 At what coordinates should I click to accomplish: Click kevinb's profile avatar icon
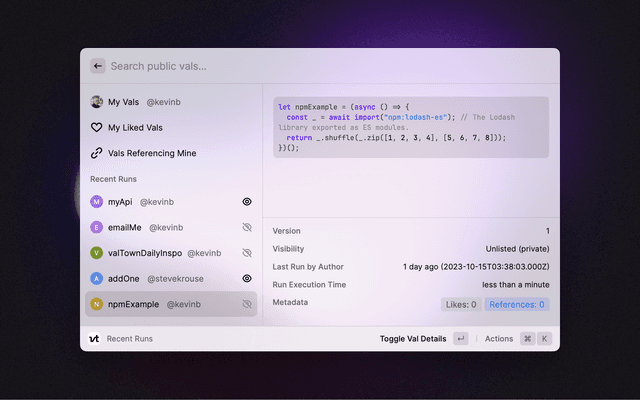97,102
